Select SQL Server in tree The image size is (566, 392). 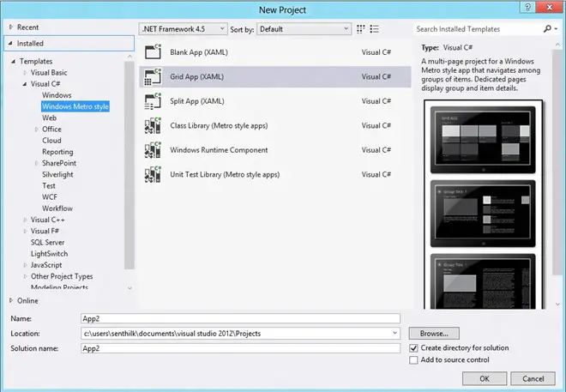(x=47, y=242)
